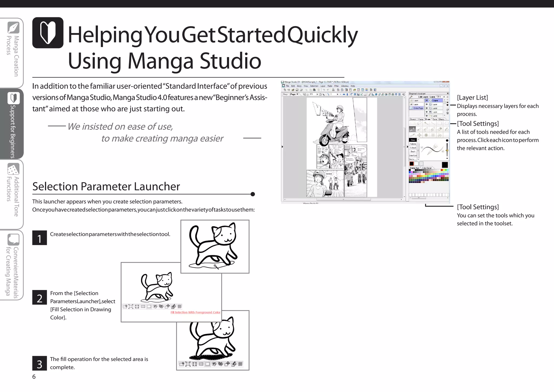This screenshot has width=554, height=392.
Task: Switch to the Story tab
Action: coord(285,94)
